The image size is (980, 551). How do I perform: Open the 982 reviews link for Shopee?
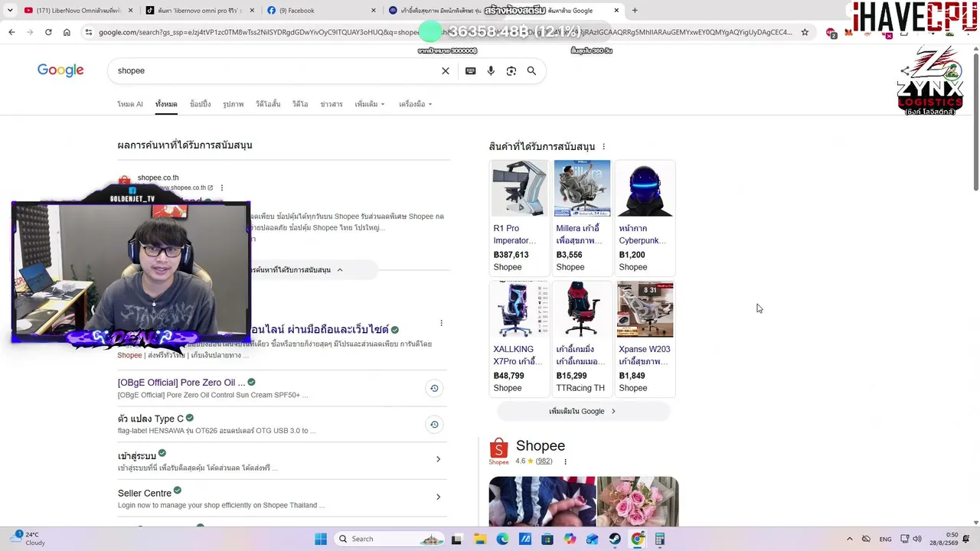coord(544,461)
